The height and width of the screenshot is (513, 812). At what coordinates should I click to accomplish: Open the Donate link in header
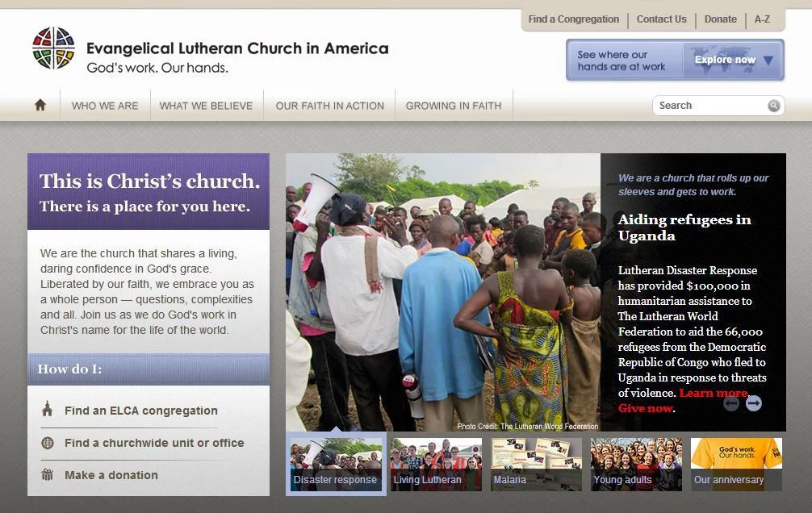[720, 19]
